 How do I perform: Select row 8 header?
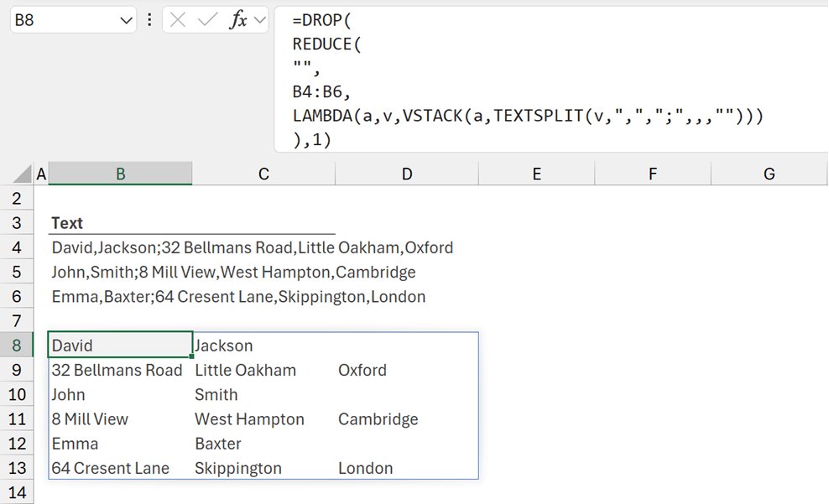click(x=17, y=346)
